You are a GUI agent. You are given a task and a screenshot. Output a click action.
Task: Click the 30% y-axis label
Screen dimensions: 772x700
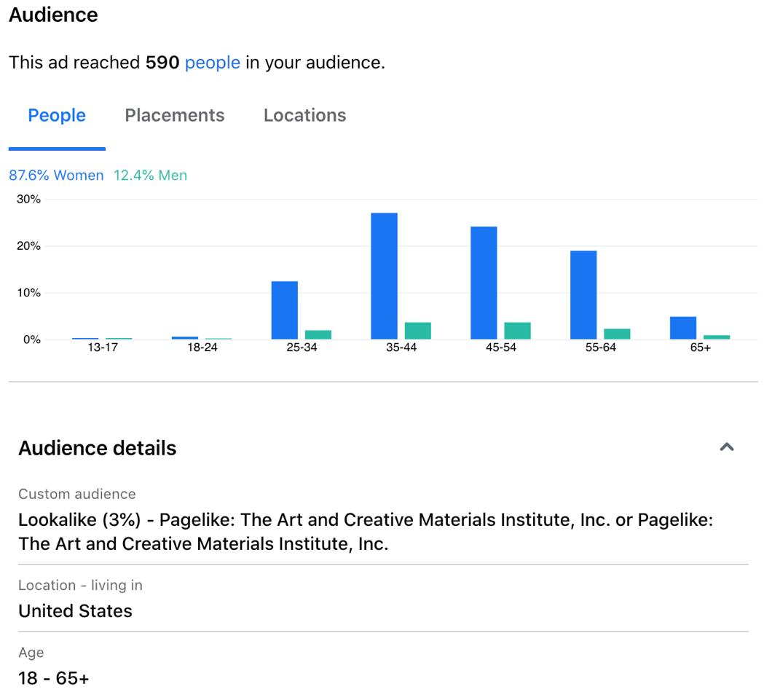(x=28, y=200)
